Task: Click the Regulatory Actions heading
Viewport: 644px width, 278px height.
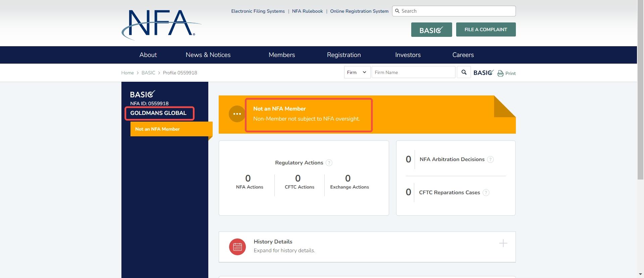Action: (299, 163)
